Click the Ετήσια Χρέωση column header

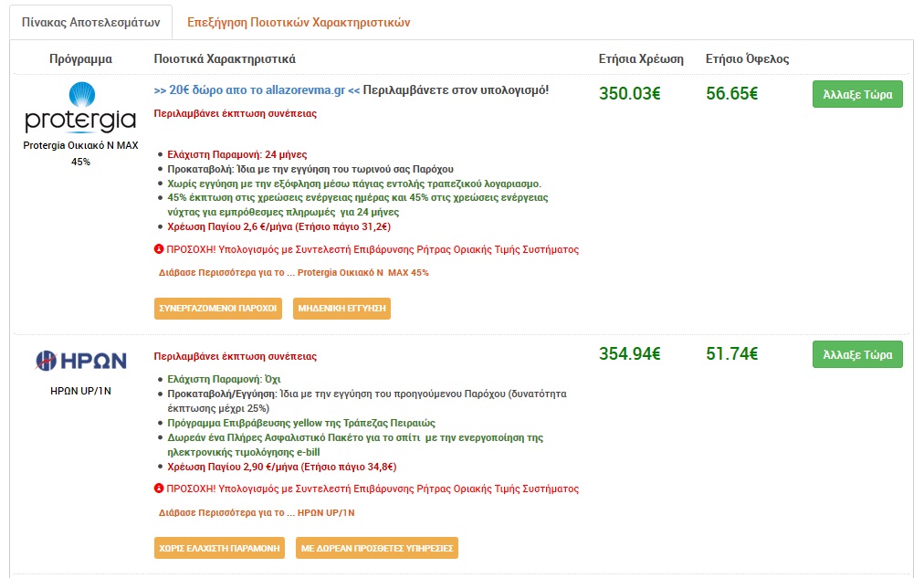(641, 59)
